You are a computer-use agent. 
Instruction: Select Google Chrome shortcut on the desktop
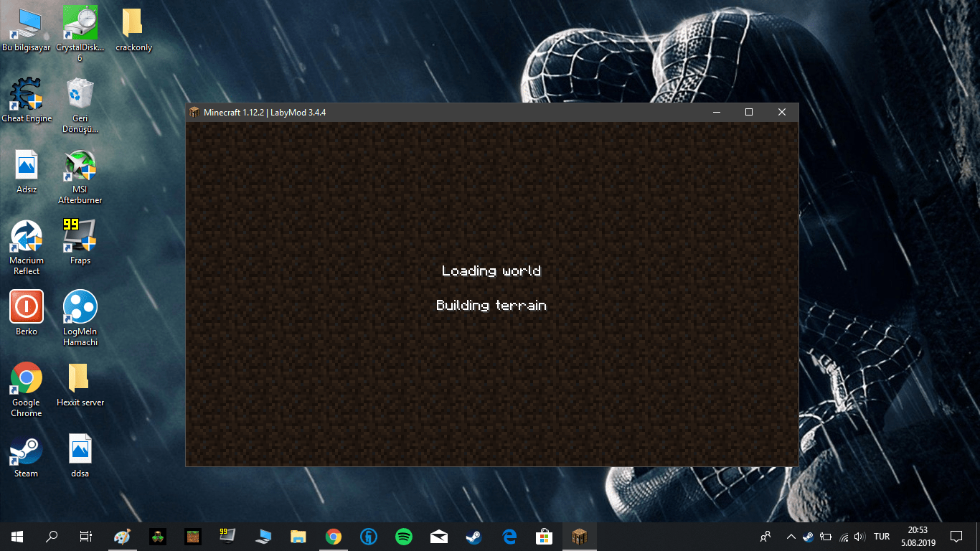coord(27,390)
